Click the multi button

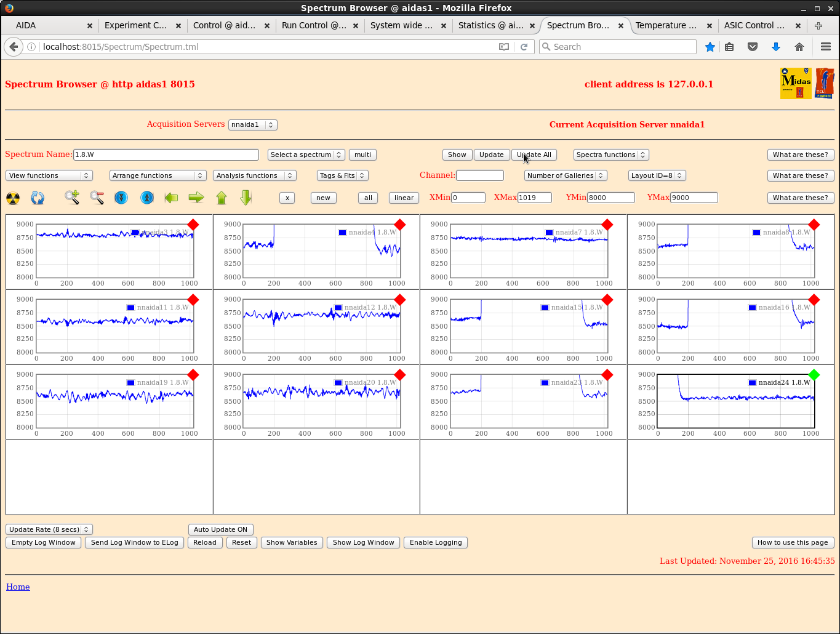coord(363,154)
